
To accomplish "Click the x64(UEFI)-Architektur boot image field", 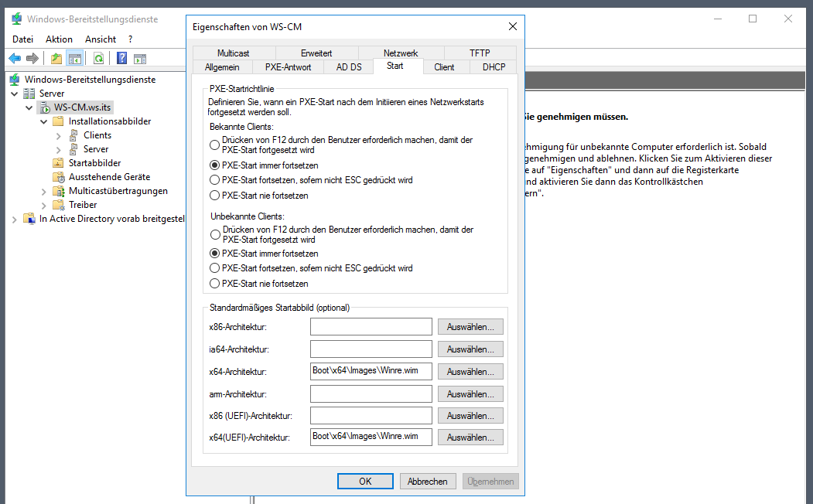I will pyautogui.click(x=371, y=437).
